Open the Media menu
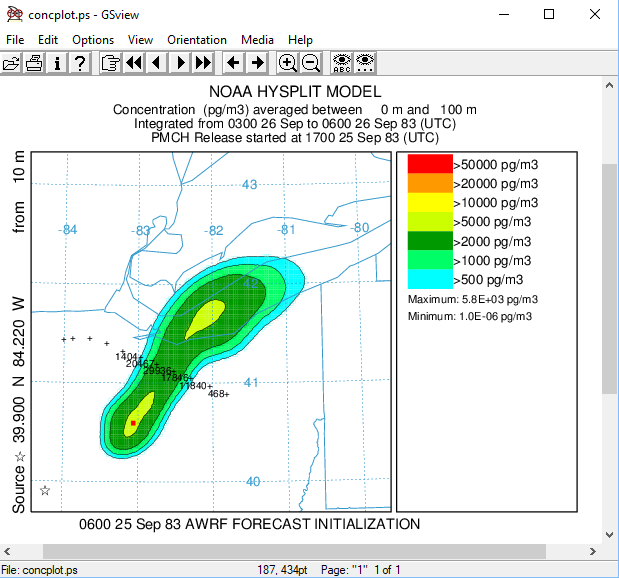Screen dimensions: 619x578 coord(257,40)
